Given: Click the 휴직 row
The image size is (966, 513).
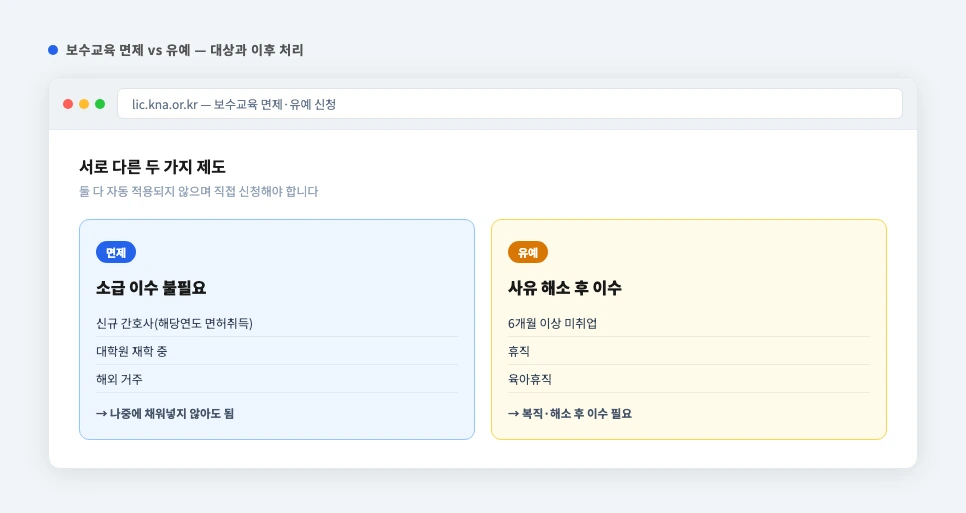Looking at the screenshot, I should pyautogui.click(x=689, y=351).
